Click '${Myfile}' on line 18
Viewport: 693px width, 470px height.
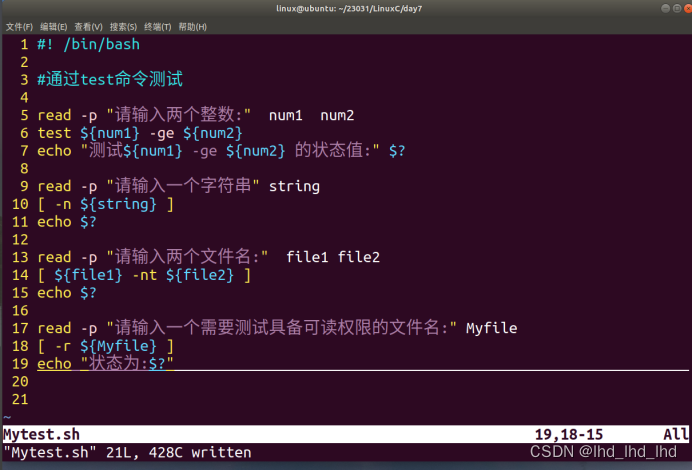[x=118, y=346]
